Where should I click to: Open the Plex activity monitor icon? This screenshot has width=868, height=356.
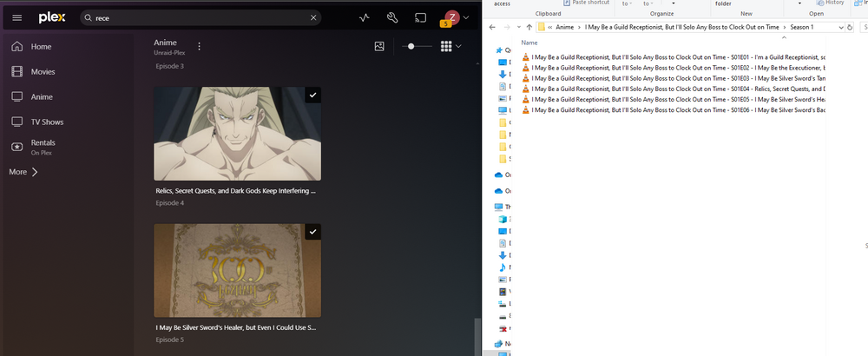pyautogui.click(x=365, y=17)
